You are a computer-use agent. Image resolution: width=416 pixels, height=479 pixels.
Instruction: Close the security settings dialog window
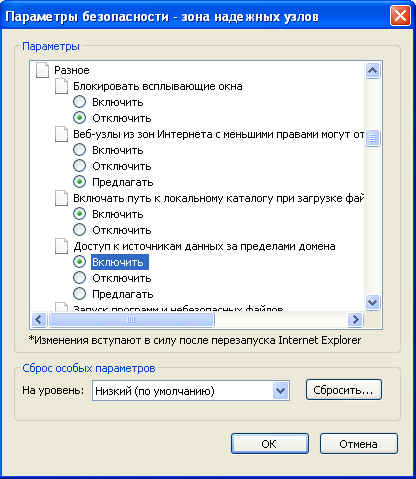(400, 16)
